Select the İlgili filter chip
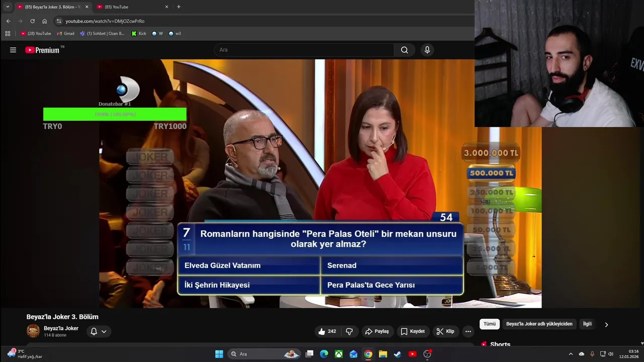This screenshot has width=644, height=362. click(587, 324)
